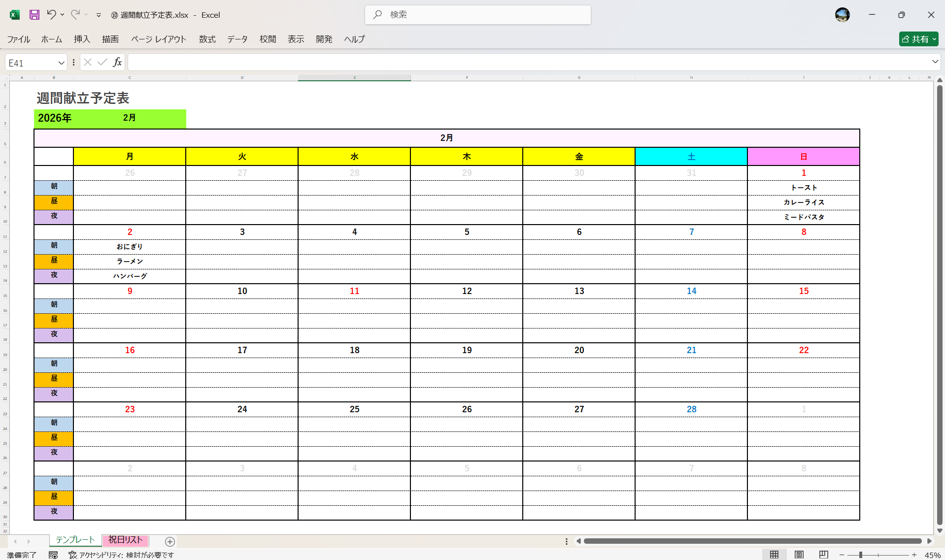Click the macro recording icon in status bar
This screenshot has width=945, height=560.
[x=53, y=555]
